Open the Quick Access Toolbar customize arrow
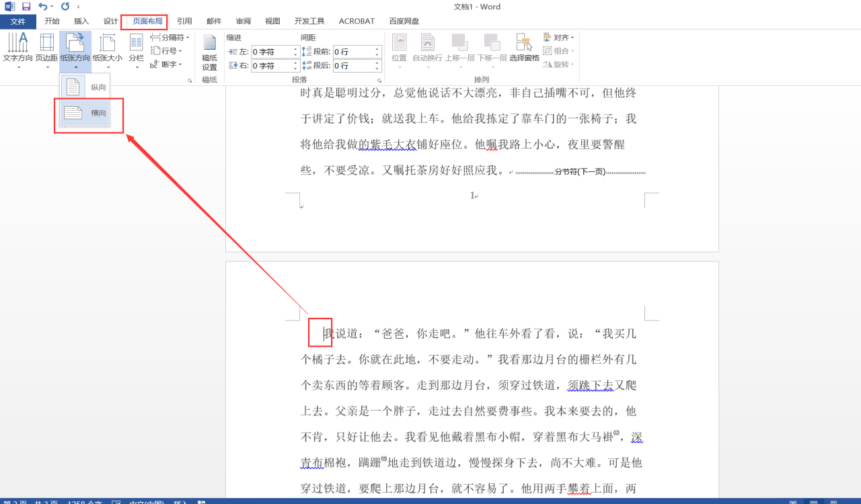The image size is (861, 504). click(78, 7)
